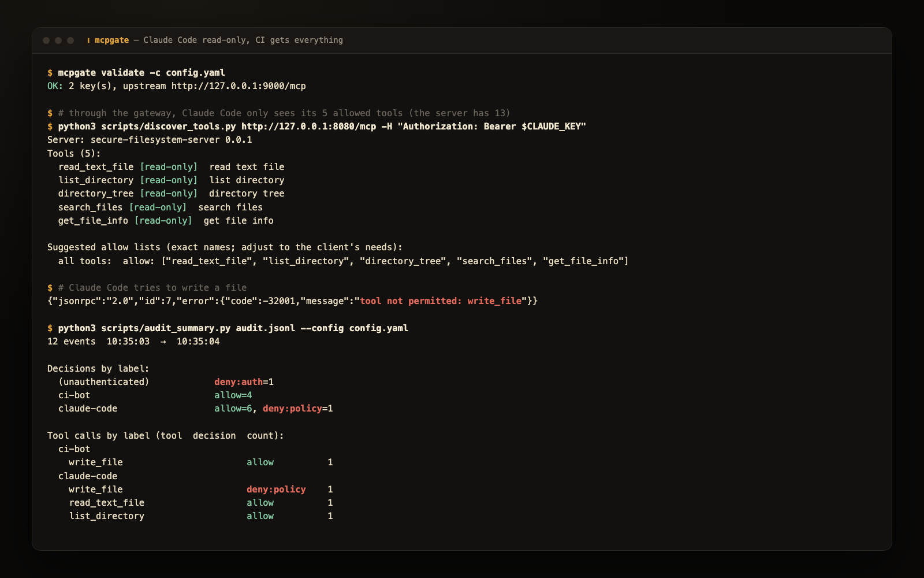The height and width of the screenshot is (578, 924).
Task: Click directory_tree in the Tools (5) list
Action: pyautogui.click(x=96, y=194)
